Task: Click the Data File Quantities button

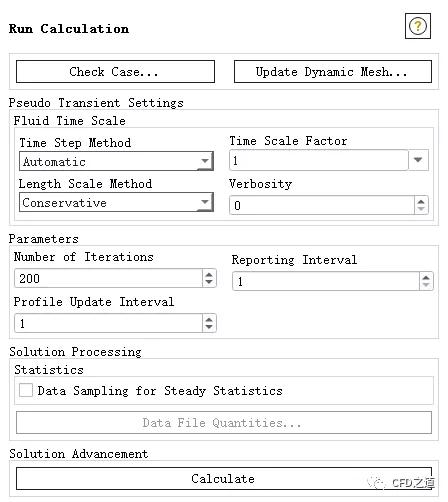Action: [224, 423]
